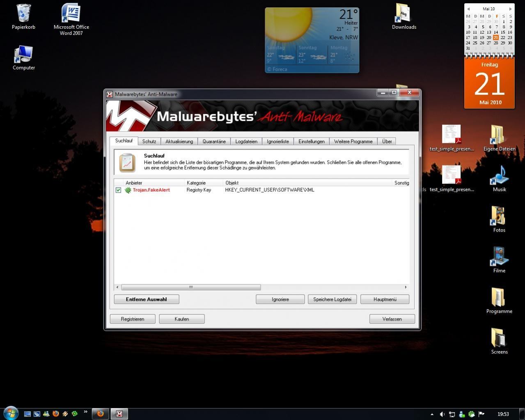Open the Über tab

point(387,141)
